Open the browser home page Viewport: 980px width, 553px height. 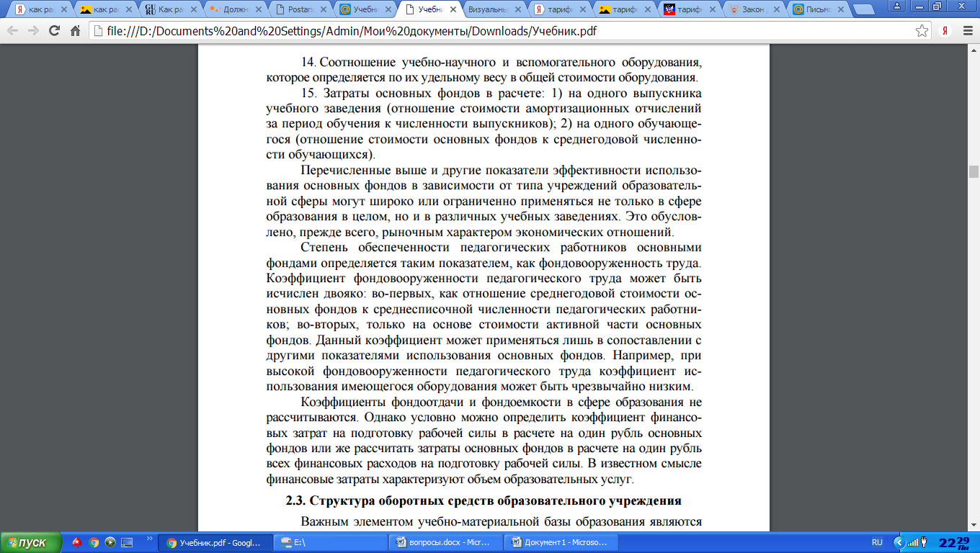(x=75, y=32)
